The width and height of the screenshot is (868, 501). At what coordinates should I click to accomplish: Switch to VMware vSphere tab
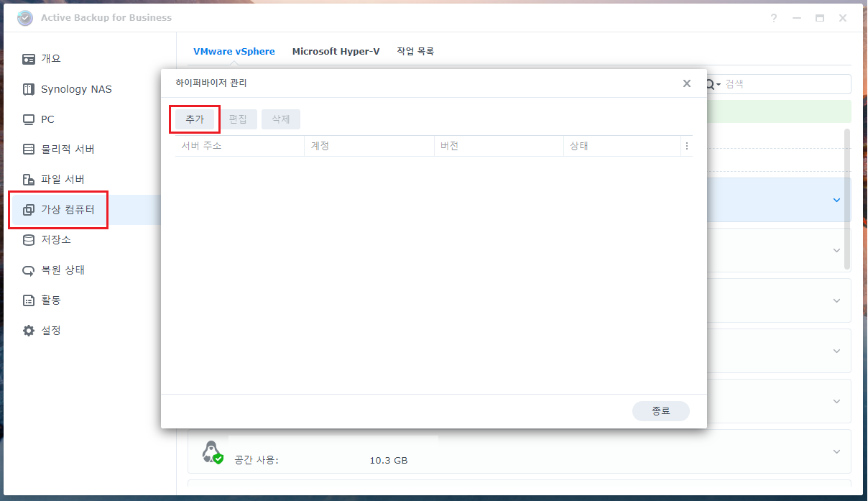tap(234, 52)
